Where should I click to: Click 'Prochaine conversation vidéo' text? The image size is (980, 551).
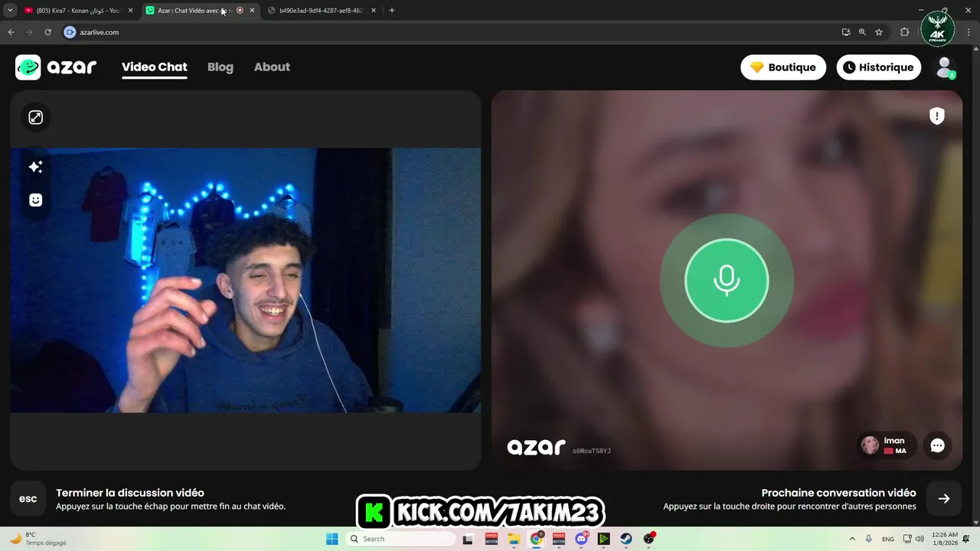(838, 493)
